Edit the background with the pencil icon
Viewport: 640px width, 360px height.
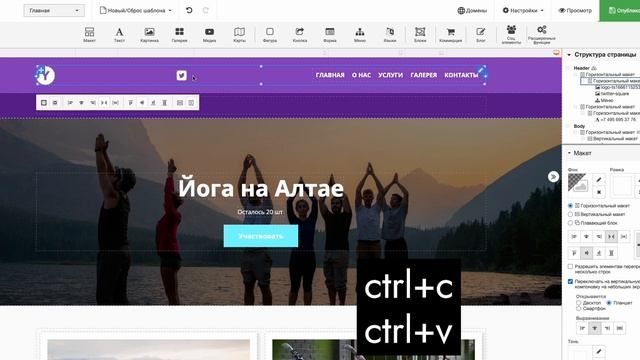599,179
